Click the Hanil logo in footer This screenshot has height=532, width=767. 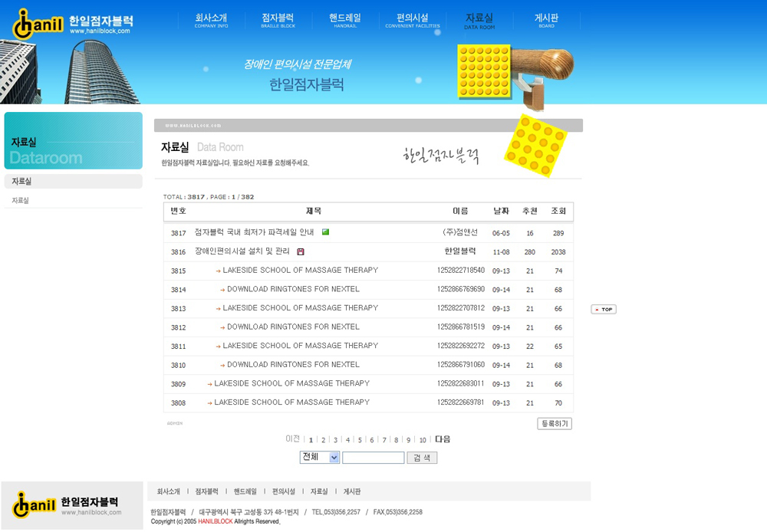[x=67, y=505]
